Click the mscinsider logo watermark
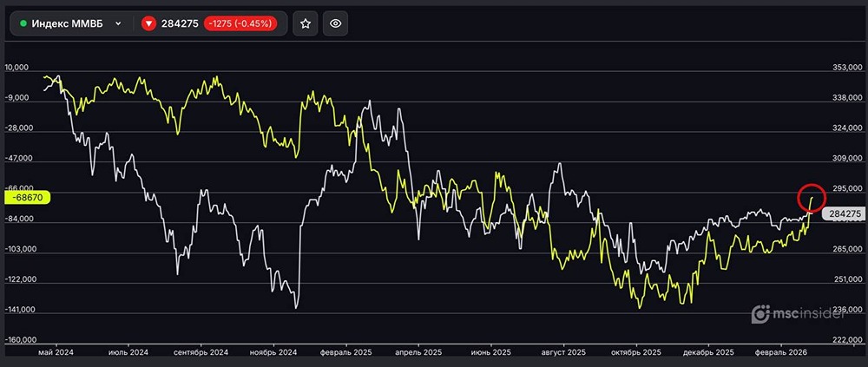 [x=798, y=316]
